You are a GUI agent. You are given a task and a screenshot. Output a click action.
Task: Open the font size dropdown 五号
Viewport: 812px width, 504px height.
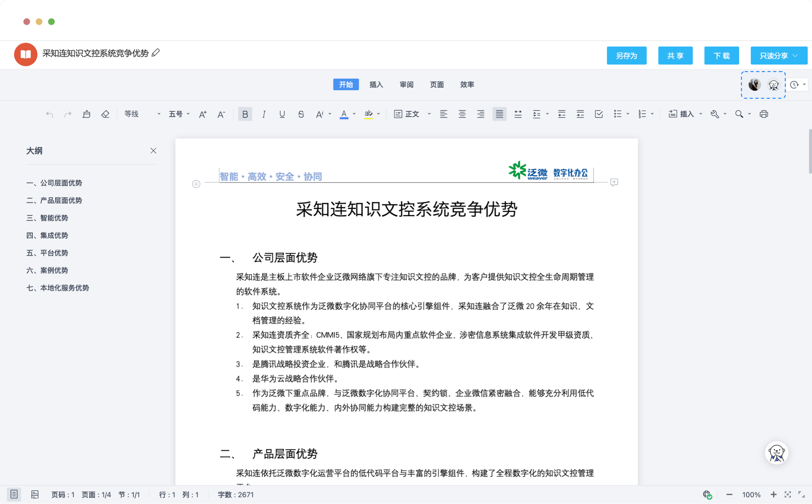click(x=179, y=114)
